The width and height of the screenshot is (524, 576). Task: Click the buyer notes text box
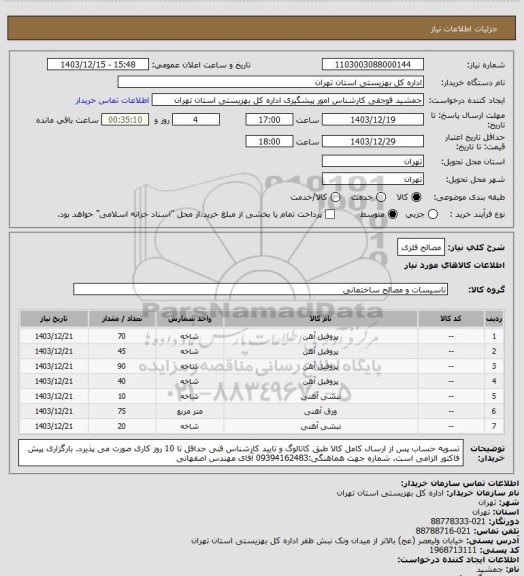click(x=241, y=453)
